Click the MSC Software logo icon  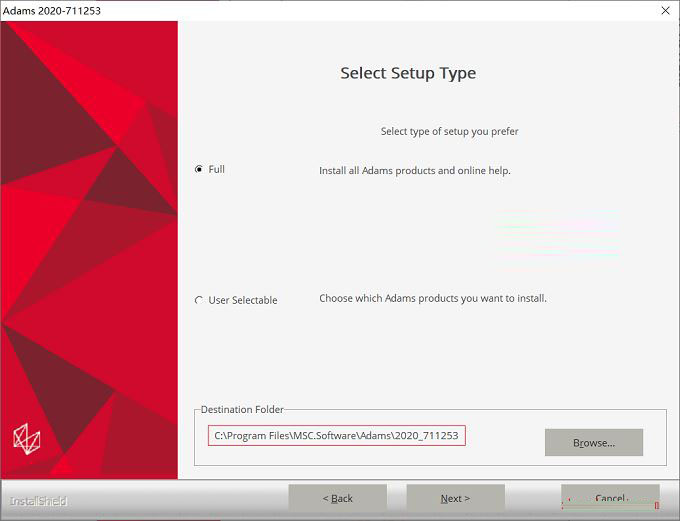pos(27,439)
